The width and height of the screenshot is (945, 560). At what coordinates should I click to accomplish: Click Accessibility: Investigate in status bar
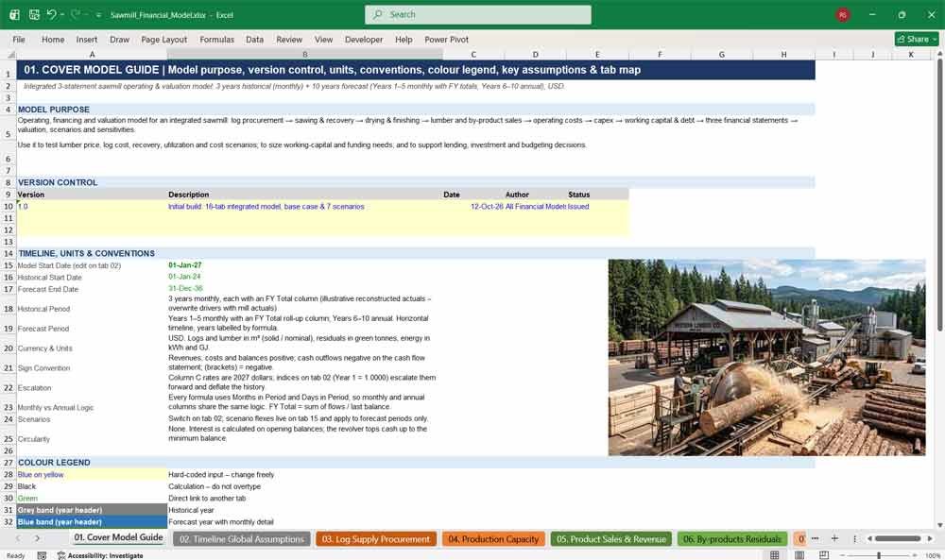100,555
